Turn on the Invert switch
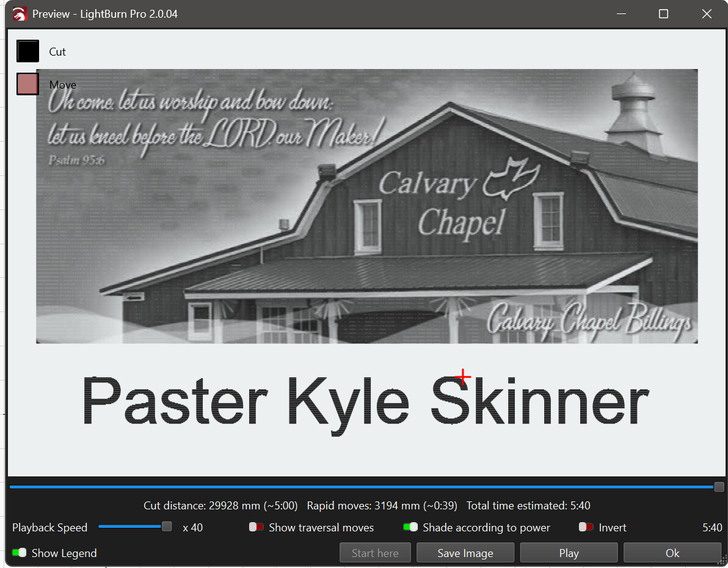Viewport: 728px width, 568px height. point(586,527)
